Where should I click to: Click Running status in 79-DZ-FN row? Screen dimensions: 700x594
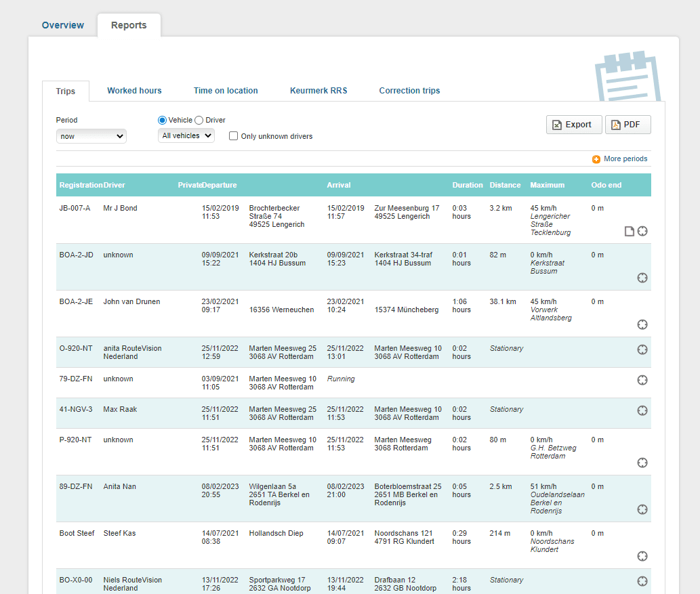coord(341,379)
